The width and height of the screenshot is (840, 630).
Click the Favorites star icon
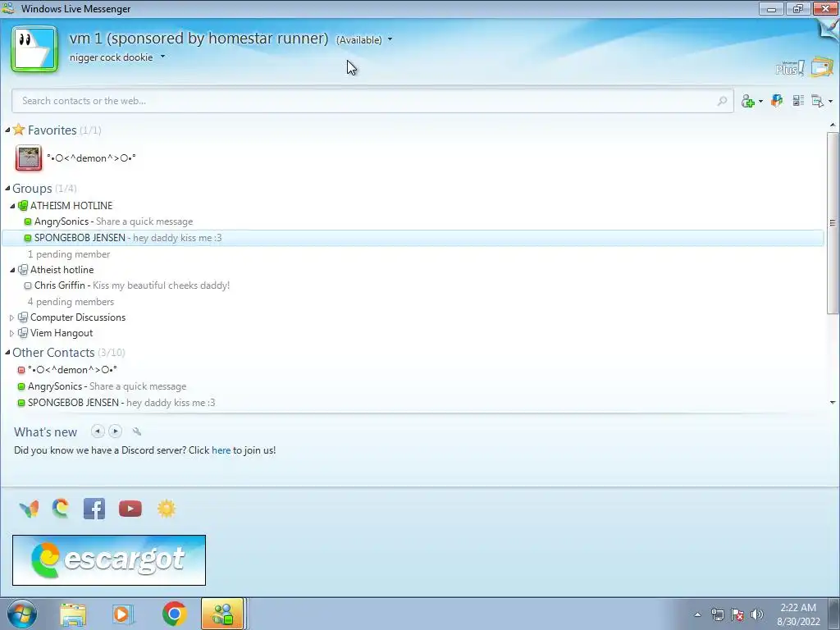pyautogui.click(x=19, y=130)
